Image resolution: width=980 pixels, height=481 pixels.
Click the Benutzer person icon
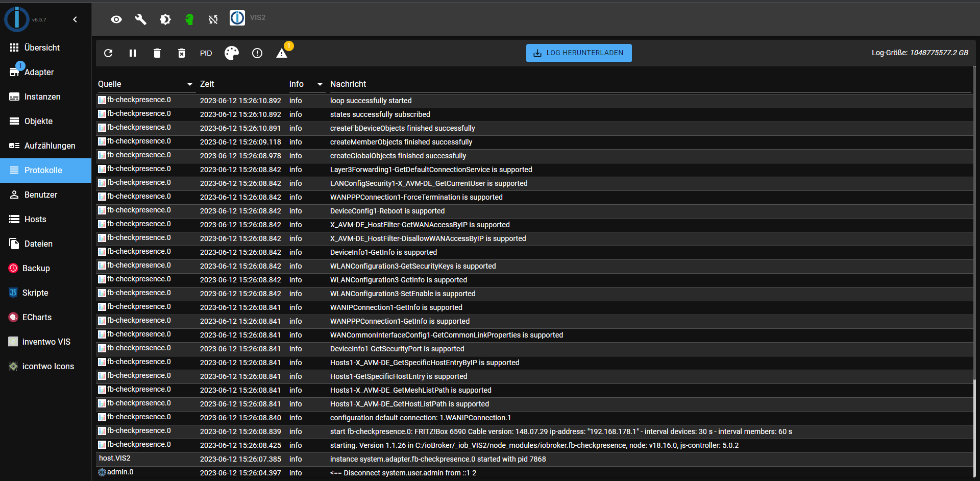14,195
